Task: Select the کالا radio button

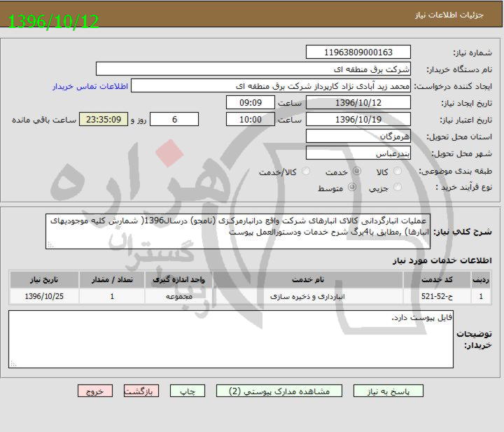Action: coord(398,172)
